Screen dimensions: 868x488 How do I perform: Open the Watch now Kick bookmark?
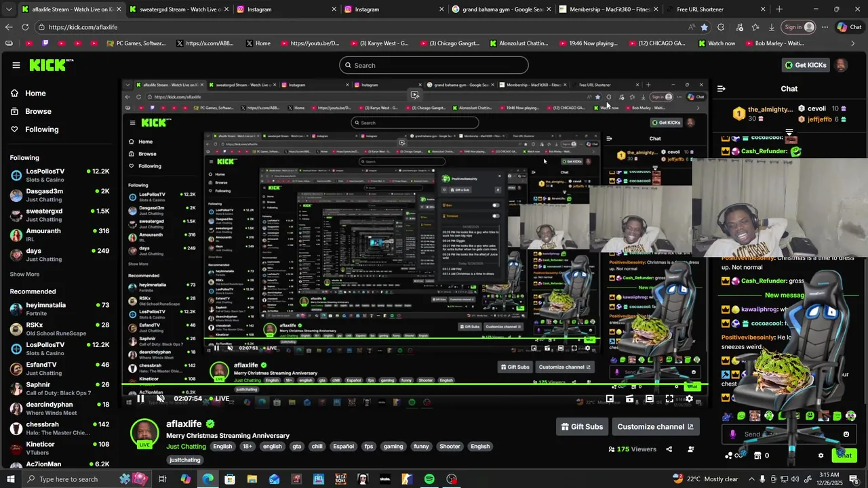[717, 43]
